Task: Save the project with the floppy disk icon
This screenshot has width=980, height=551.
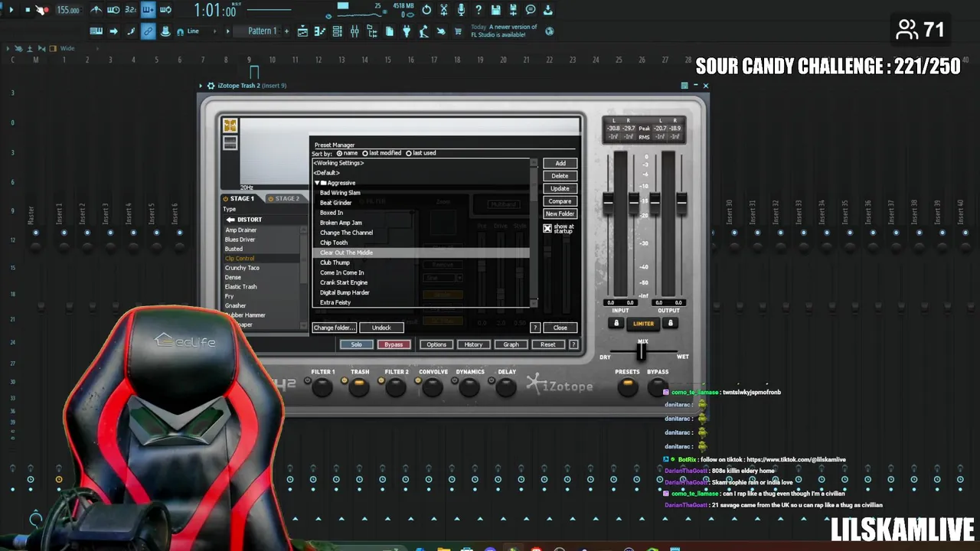Action: click(496, 10)
